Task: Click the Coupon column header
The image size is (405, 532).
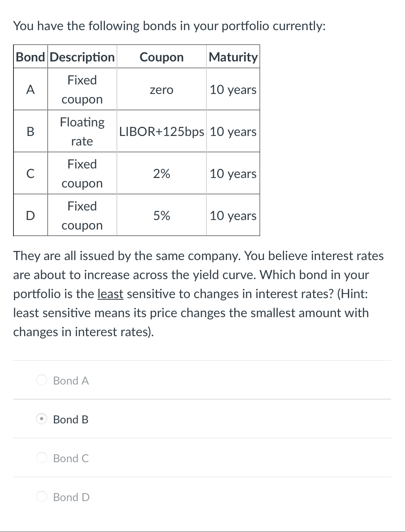Action: (x=161, y=57)
